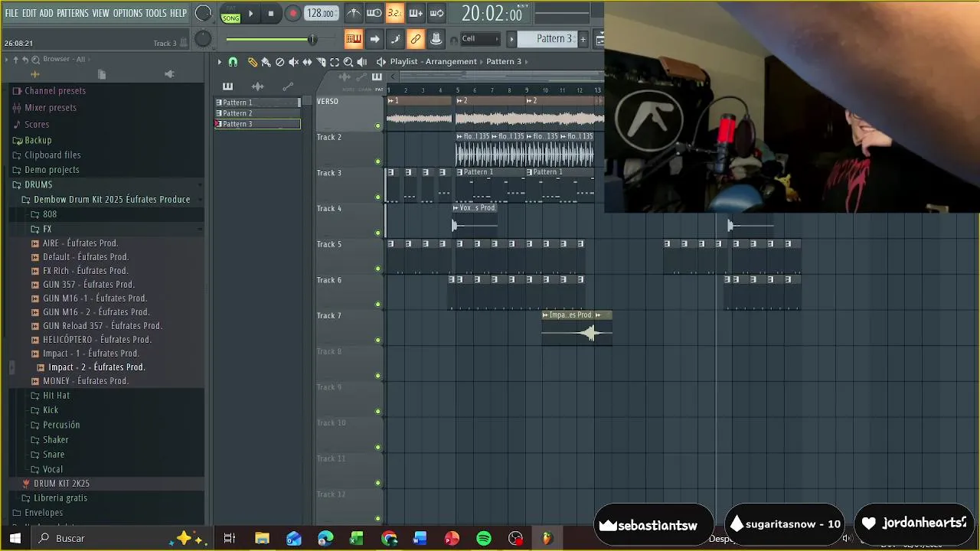This screenshot has height=551, width=980.
Task: Select the Draw pencil tool in playlist toolbar
Action: [x=252, y=62]
